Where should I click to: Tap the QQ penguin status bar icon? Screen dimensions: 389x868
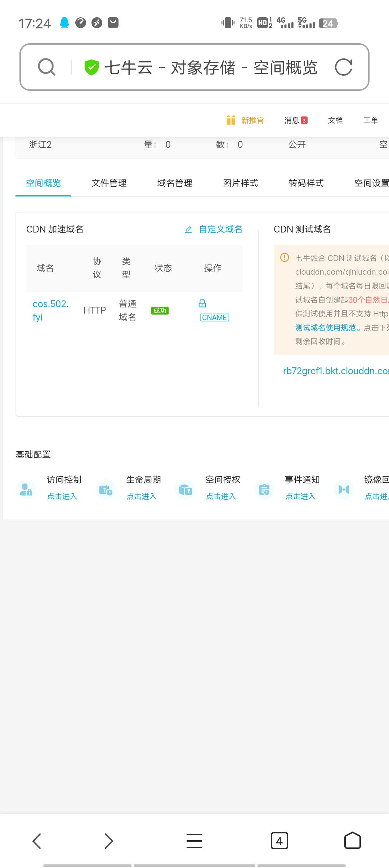tap(64, 23)
